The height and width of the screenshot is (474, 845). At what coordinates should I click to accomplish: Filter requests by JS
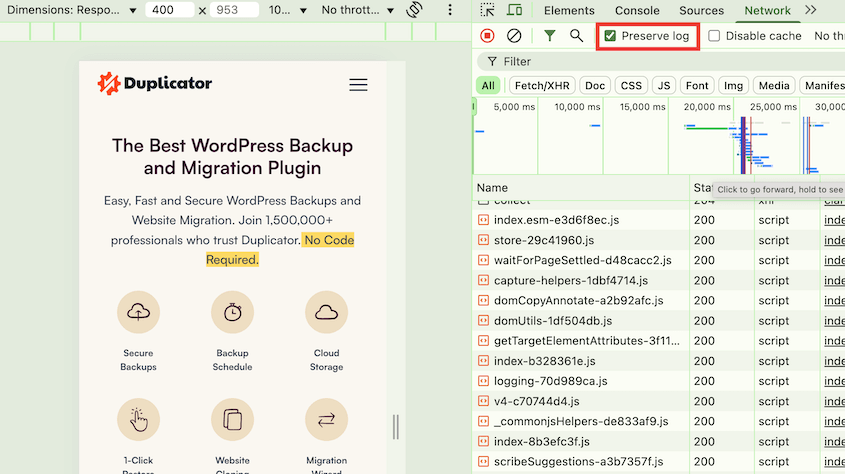(x=664, y=86)
